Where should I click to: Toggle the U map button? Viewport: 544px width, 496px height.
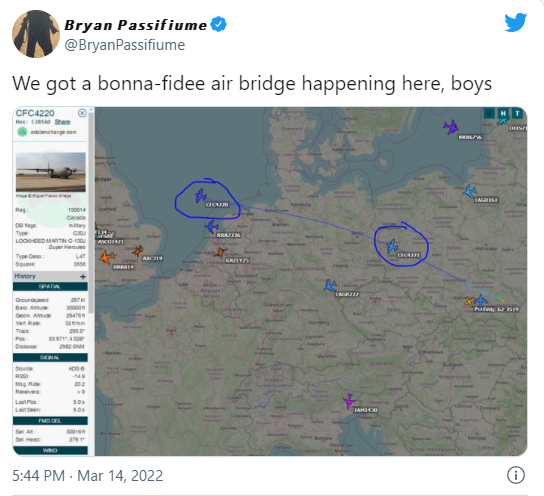coord(489,113)
